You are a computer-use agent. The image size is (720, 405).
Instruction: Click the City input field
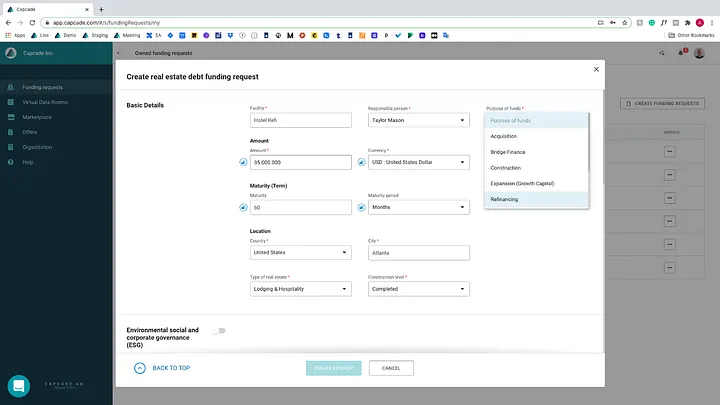pos(419,253)
